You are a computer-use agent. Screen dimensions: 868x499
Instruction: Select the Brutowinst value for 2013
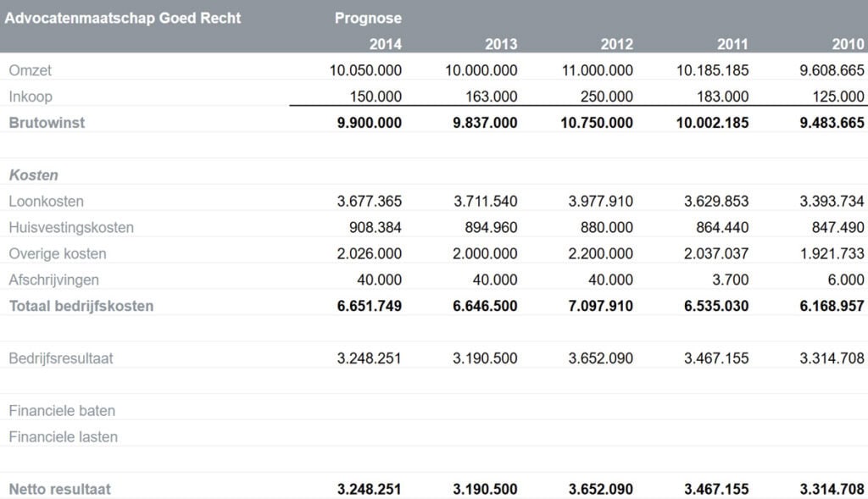(485, 123)
